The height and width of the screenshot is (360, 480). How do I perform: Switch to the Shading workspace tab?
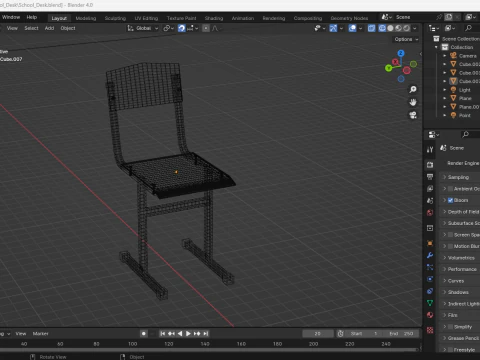pos(214,18)
